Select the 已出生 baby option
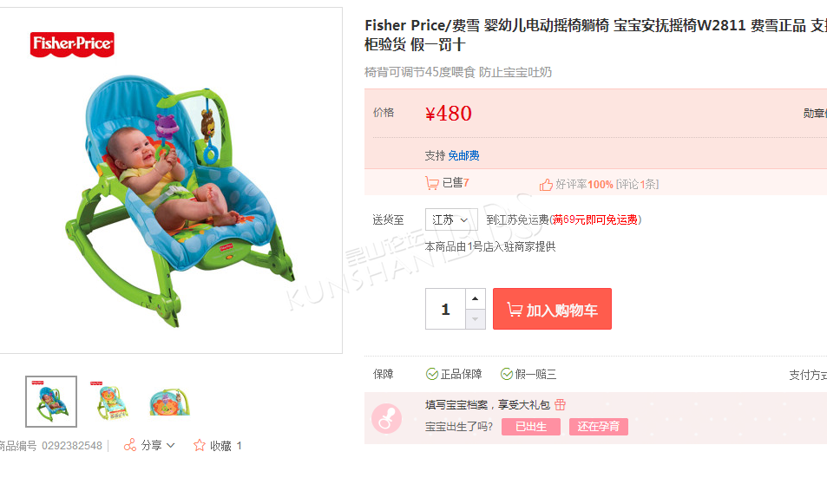 point(530,427)
